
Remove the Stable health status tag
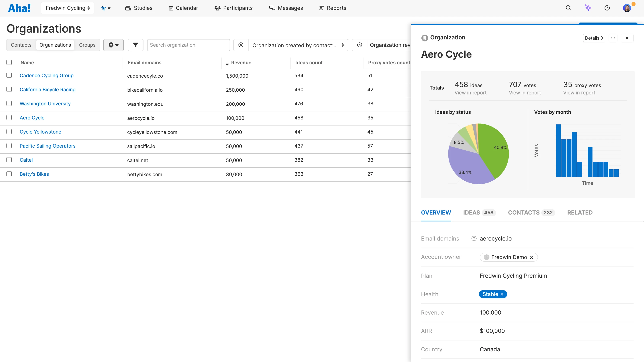502,294
